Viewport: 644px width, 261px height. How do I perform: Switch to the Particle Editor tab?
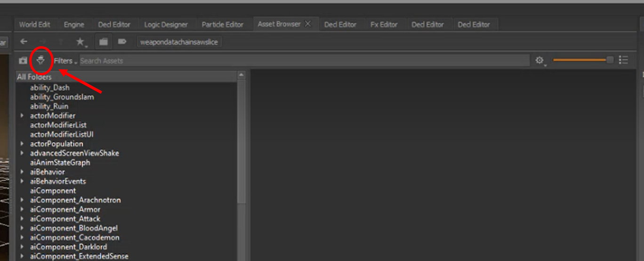(223, 24)
